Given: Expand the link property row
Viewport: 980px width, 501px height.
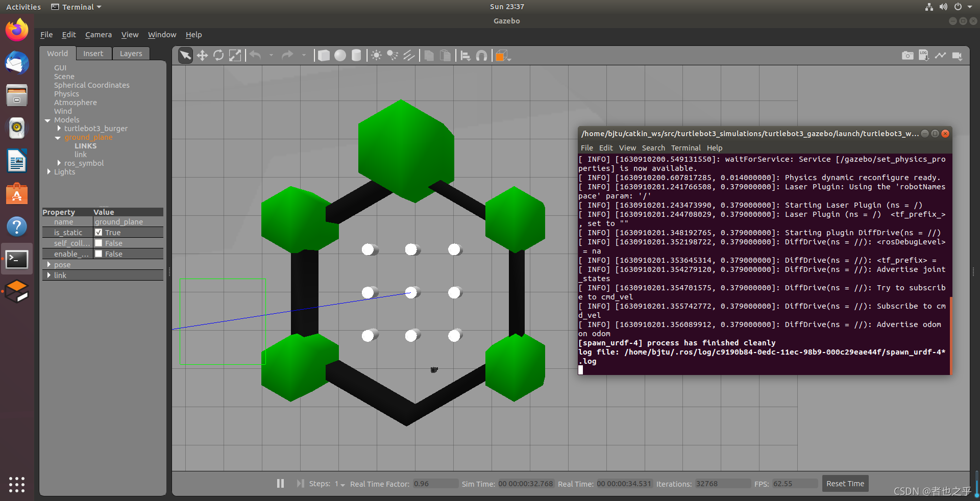Looking at the screenshot, I should click(x=49, y=275).
